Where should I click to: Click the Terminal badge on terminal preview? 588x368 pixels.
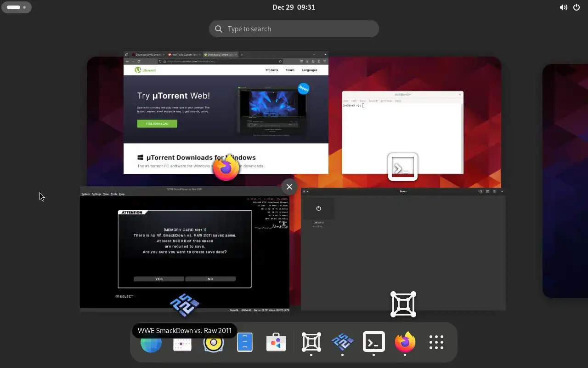point(403,167)
